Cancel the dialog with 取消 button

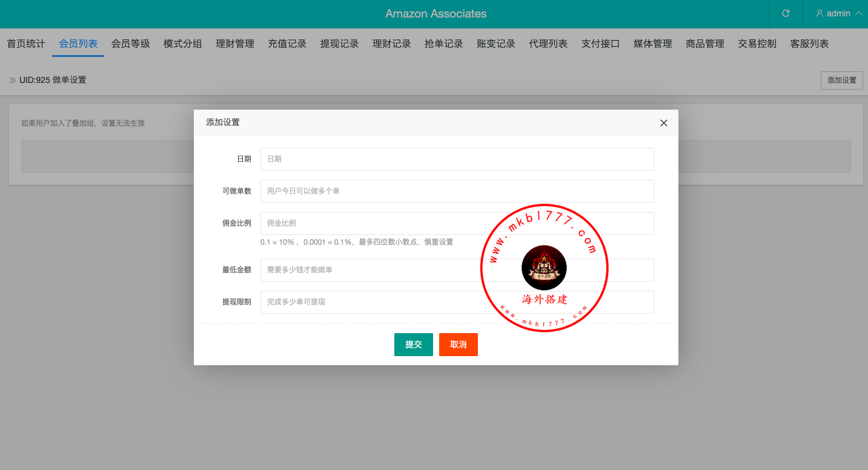coord(459,345)
